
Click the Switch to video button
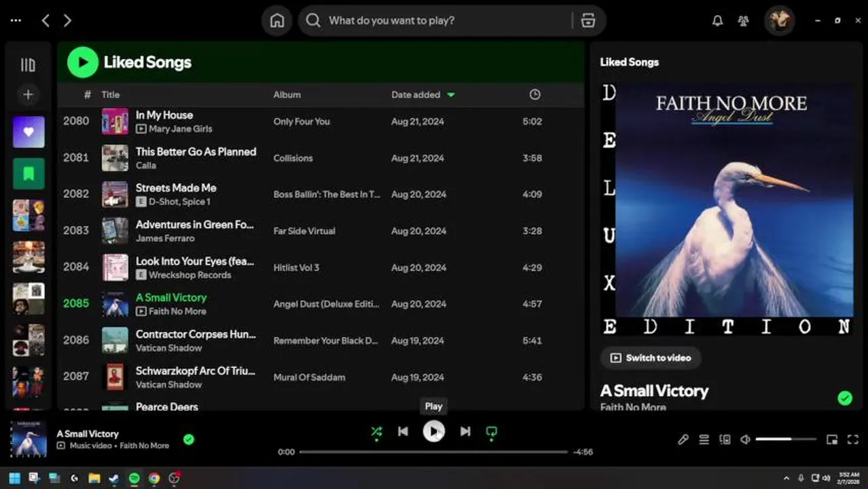coord(651,358)
